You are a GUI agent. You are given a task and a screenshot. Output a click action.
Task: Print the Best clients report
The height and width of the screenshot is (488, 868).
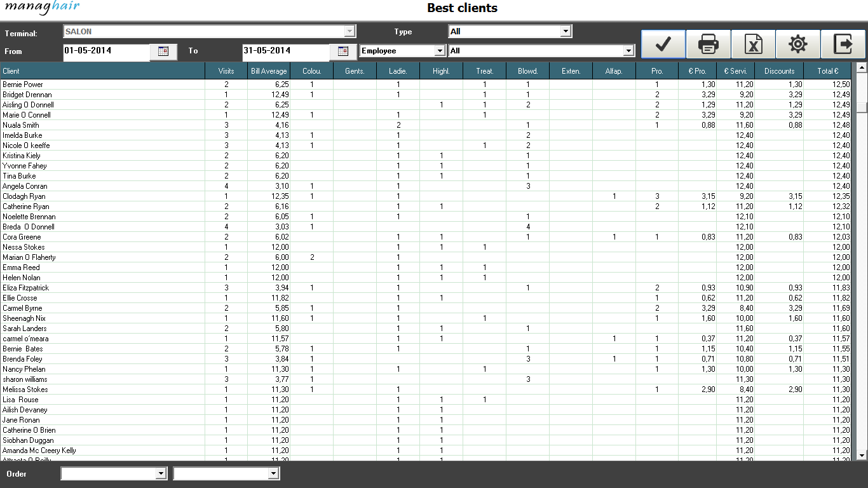point(709,44)
